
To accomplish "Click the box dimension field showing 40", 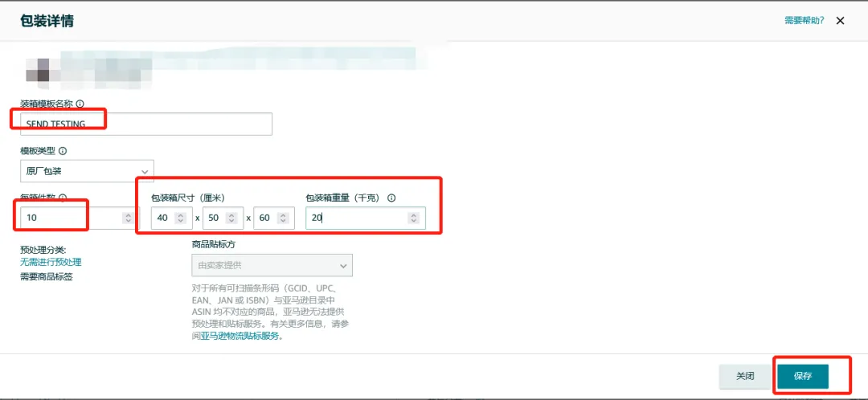I will 172,218.
